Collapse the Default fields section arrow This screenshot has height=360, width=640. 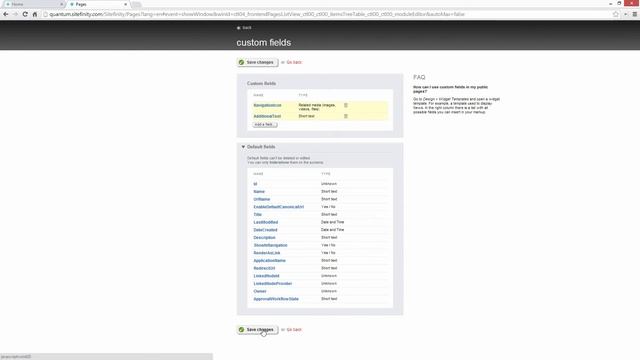point(243,147)
